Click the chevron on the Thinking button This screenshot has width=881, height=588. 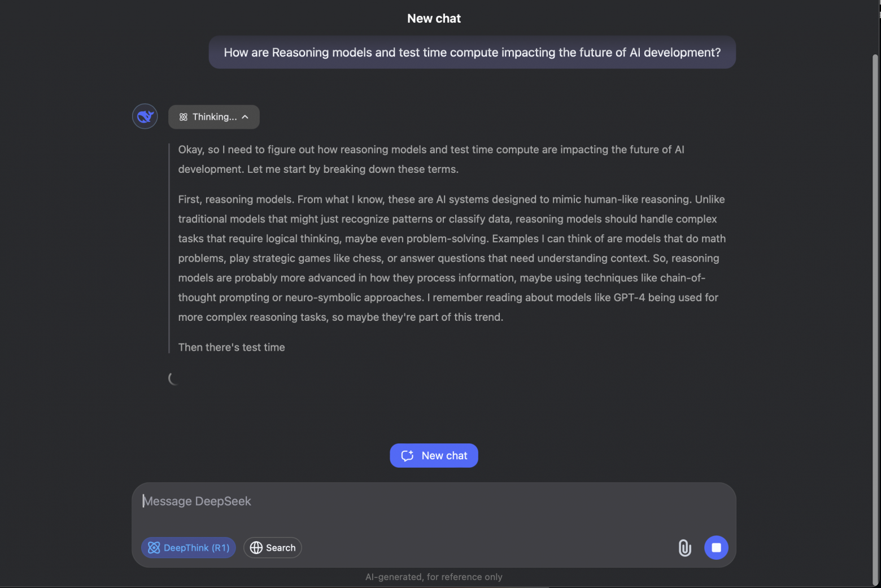[245, 117]
